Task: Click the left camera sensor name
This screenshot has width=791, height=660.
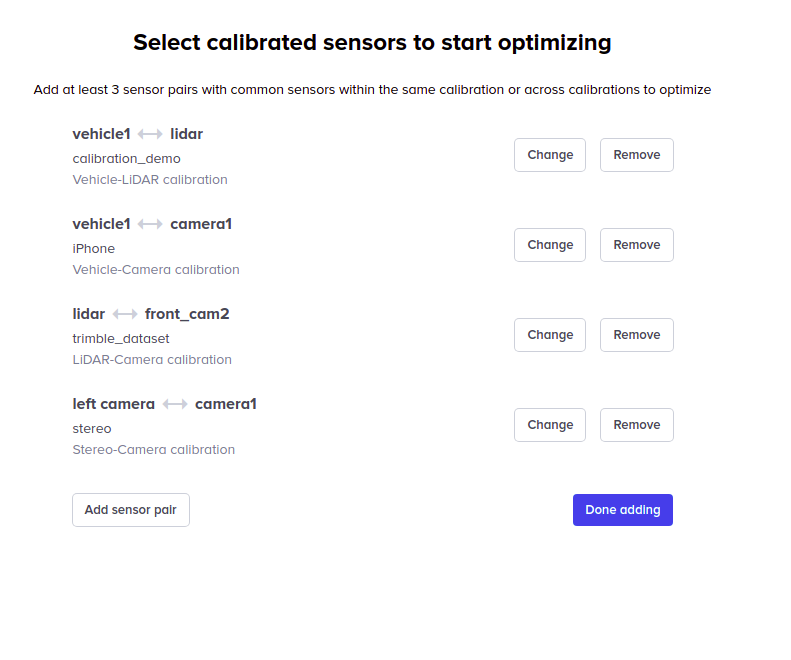Action: (x=113, y=404)
